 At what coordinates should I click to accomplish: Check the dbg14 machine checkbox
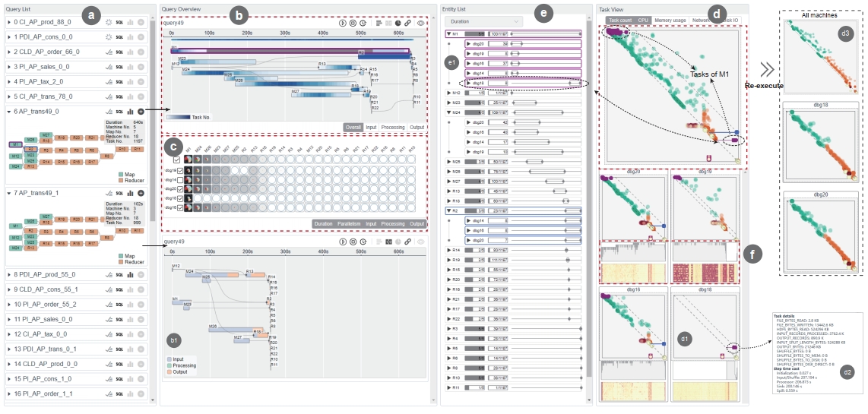180,180
